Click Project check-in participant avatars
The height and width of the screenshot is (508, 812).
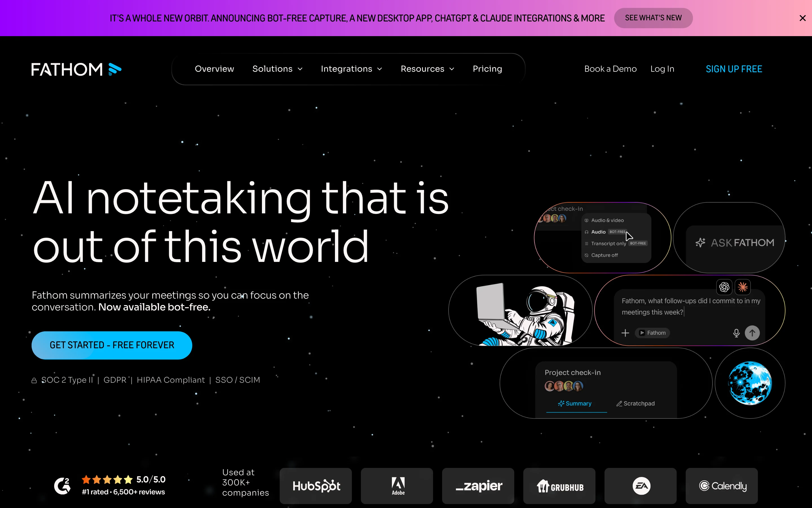tap(564, 386)
